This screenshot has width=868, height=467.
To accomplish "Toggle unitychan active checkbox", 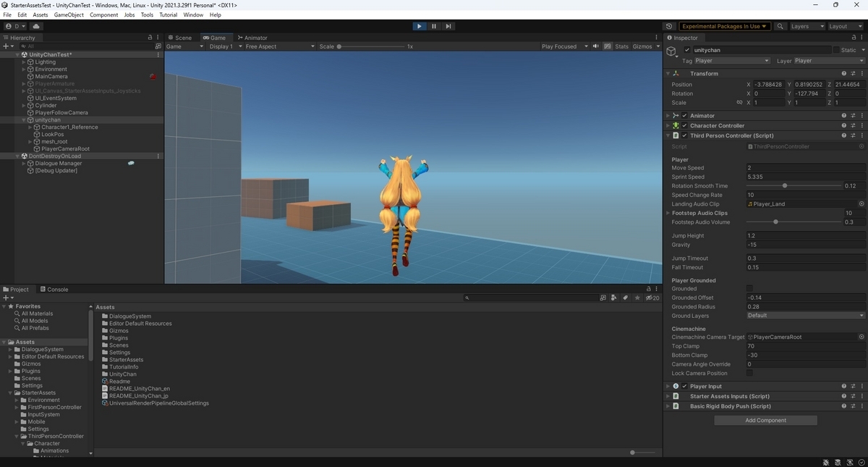I will pos(686,50).
